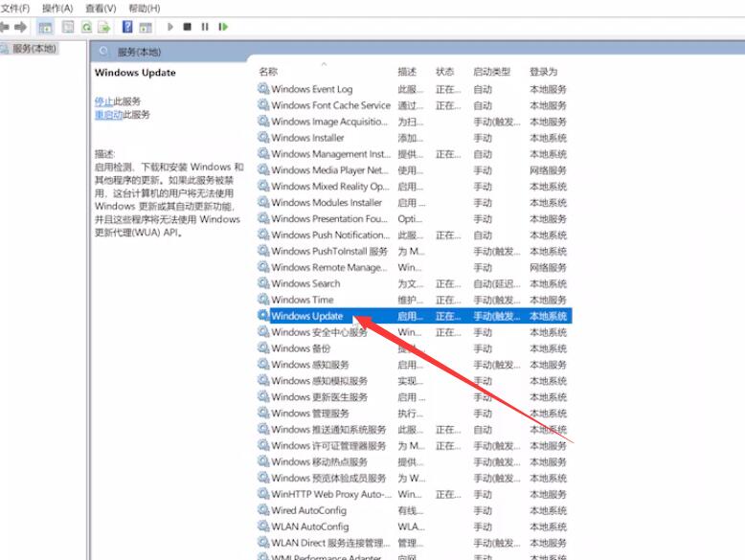
Task: Sort by the 名称 column header
Action: coord(268,72)
